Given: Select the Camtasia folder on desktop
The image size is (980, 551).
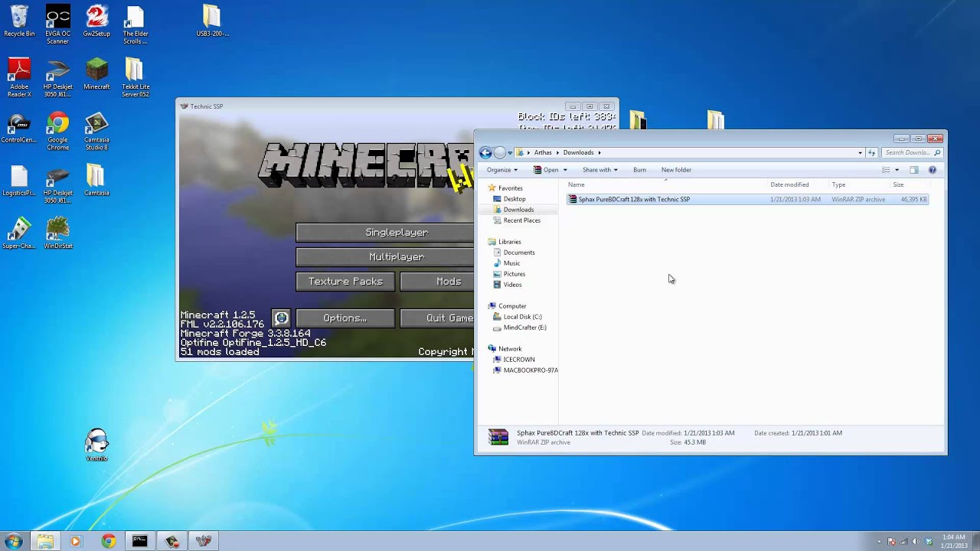Looking at the screenshot, I should (x=96, y=181).
